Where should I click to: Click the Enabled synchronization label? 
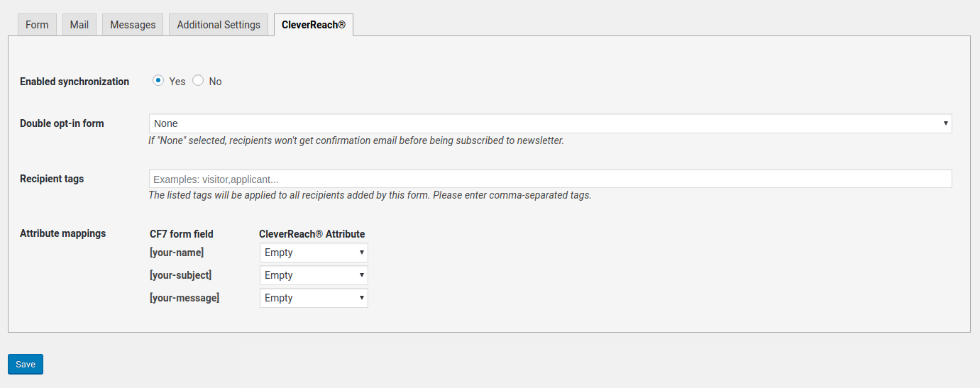click(x=75, y=82)
